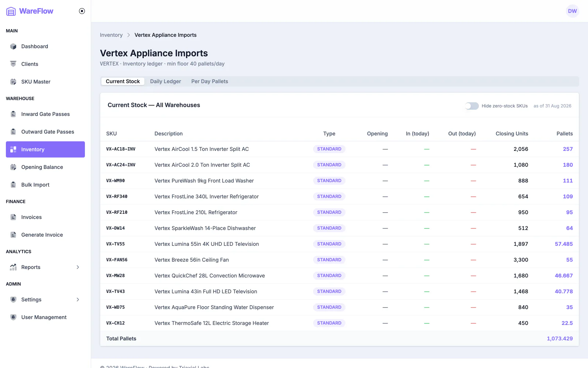Image resolution: width=588 pixels, height=368 pixels.
Task: Click closing units 3,300 for VX-FAN56
Action: coord(521,260)
